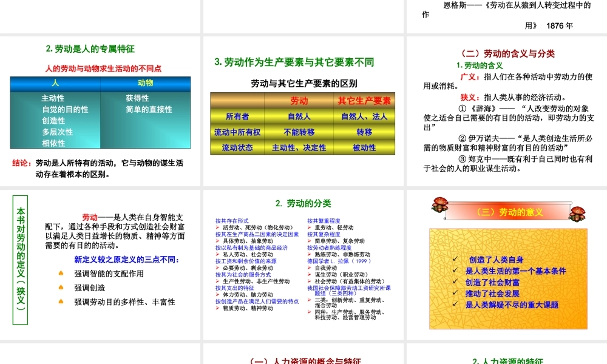Image resolution: width=607 pixels, height=364 pixels.
Task: Toggle the checkmark item 创造了社会财富
Action: coord(492,281)
